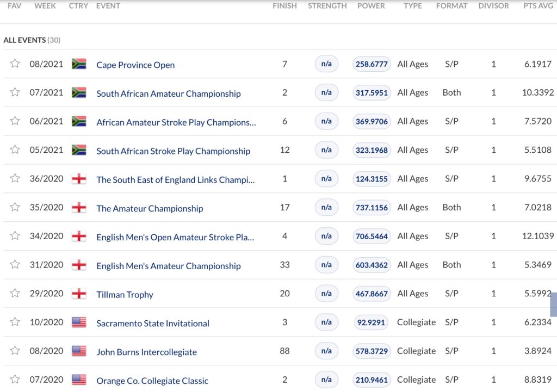
Task: Click US flag beside Sacramento State Invitational
Action: [x=79, y=322]
